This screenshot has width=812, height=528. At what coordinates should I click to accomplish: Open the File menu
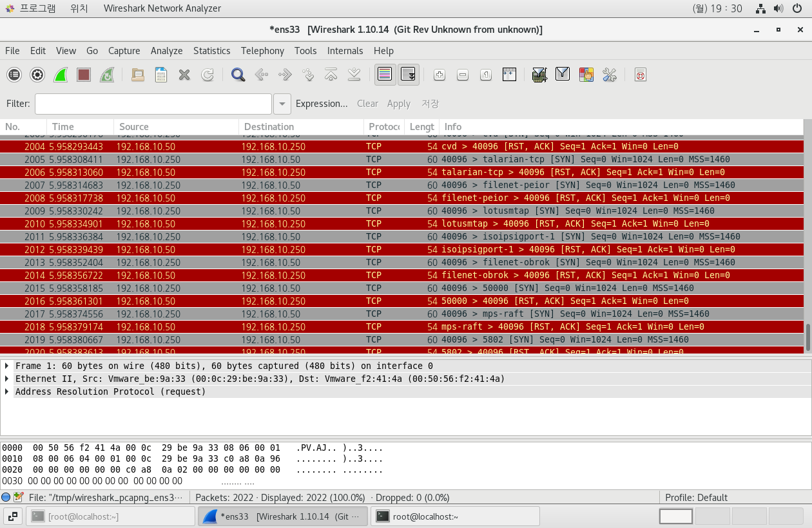point(12,51)
